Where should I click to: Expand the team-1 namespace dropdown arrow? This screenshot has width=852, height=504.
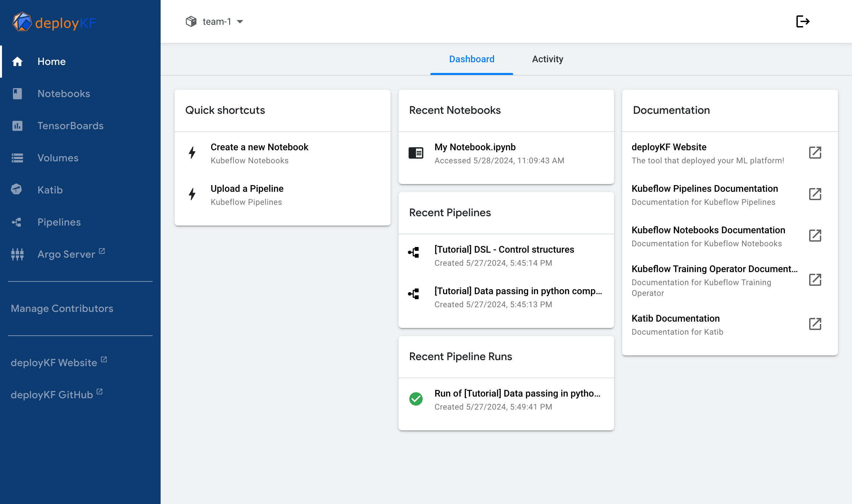click(240, 22)
